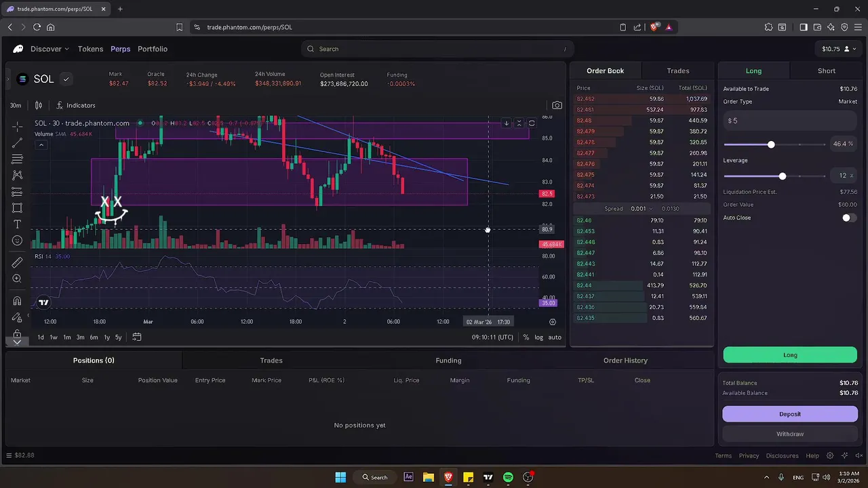The height and width of the screenshot is (488, 868).
Task: Toggle auto scale mode
Action: (x=555, y=337)
